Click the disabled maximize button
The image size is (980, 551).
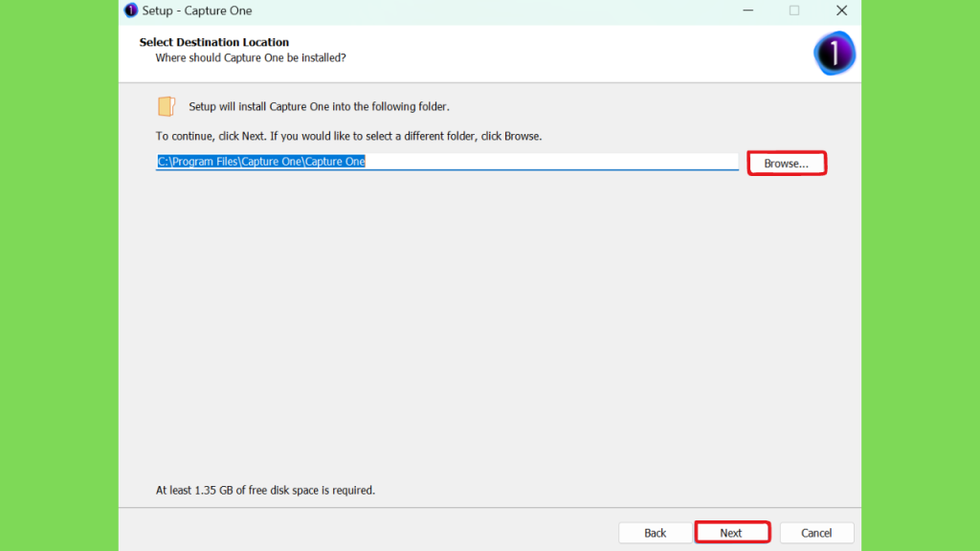point(794,11)
